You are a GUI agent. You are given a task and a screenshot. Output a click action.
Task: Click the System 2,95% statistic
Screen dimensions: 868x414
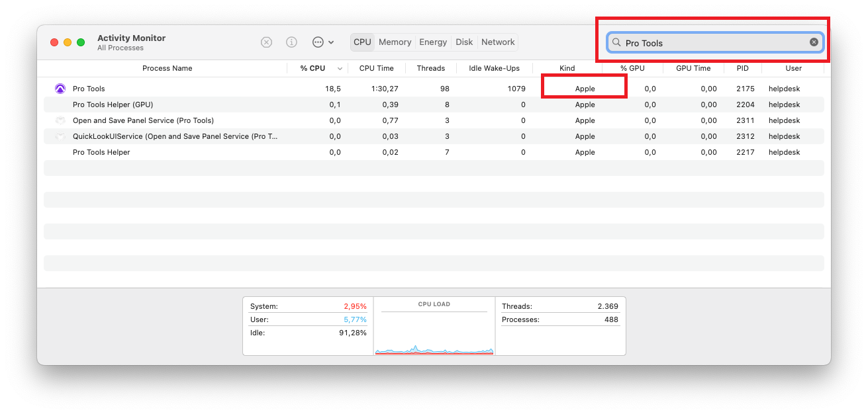[308, 306]
